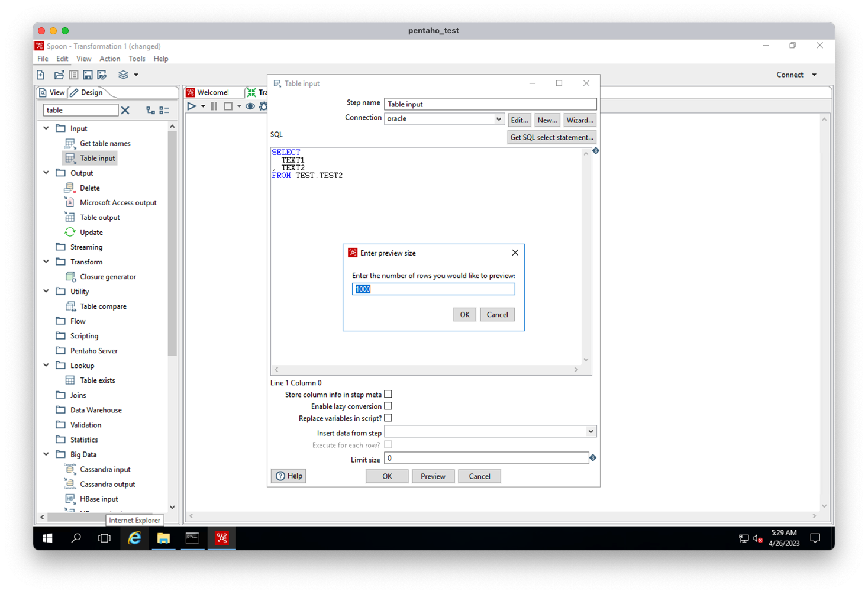Viewport: 868px width, 594px height.
Task: Select the Delete output step icon
Action: pos(70,188)
